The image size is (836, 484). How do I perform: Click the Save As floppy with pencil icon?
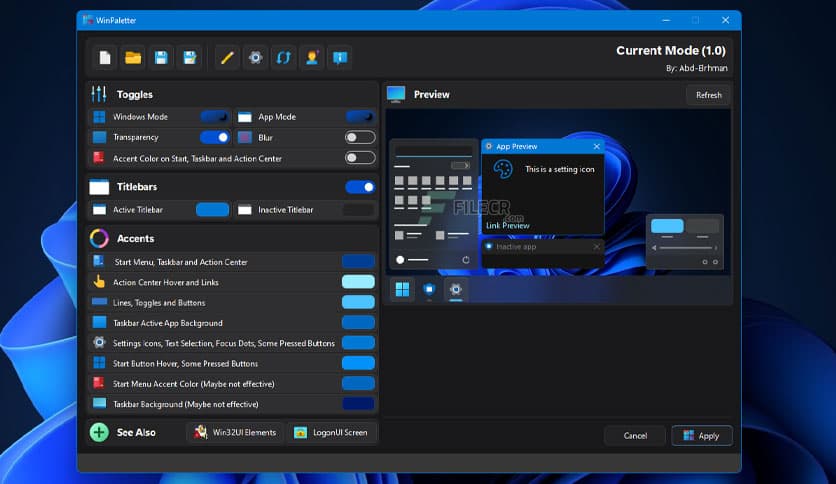pyautogui.click(x=190, y=58)
